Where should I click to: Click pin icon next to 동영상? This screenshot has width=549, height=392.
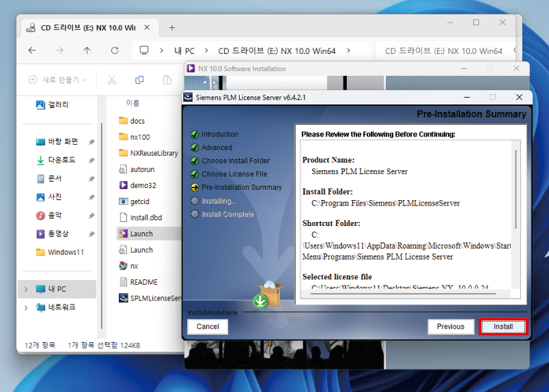tap(91, 234)
